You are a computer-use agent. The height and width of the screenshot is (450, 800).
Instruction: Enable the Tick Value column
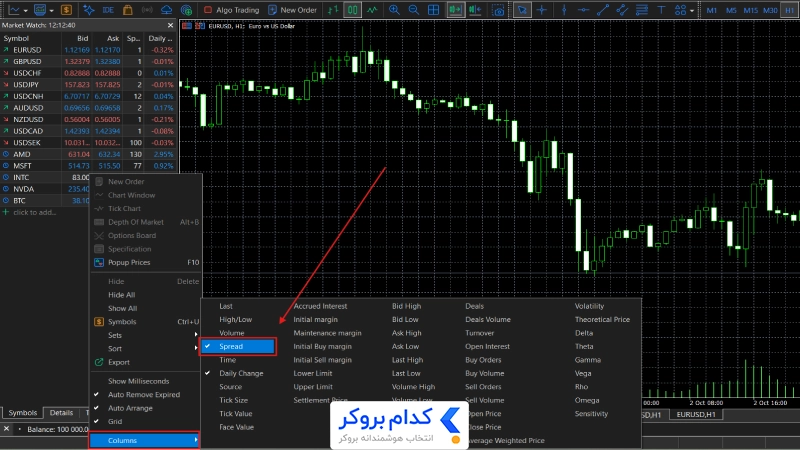click(x=236, y=414)
